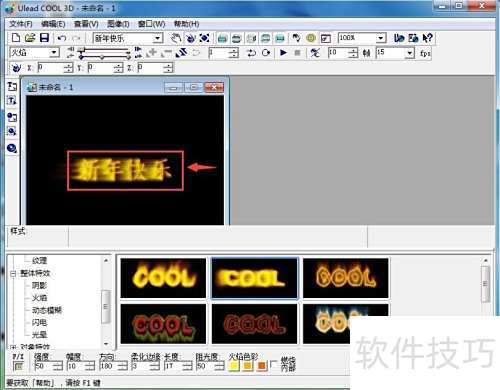Click the Edit Graphics tool in left toolbar
500x390 pixels.
click(x=12, y=131)
